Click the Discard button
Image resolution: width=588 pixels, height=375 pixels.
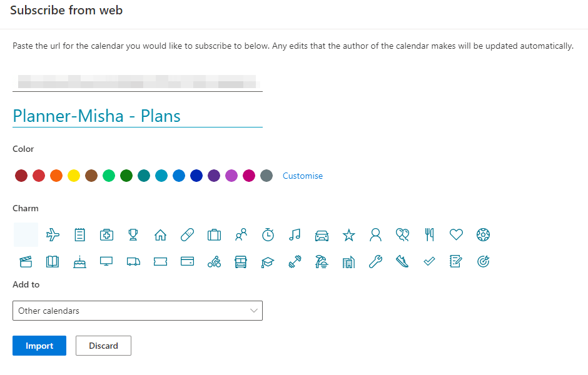[103, 346]
